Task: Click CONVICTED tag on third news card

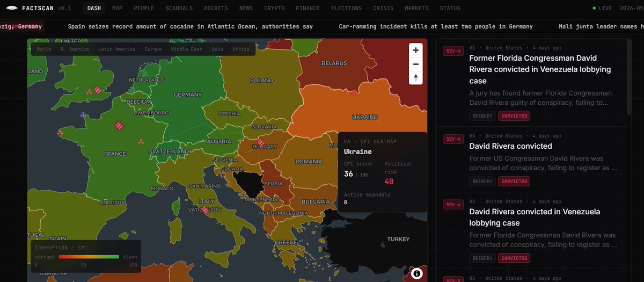Action: pos(514,258)
